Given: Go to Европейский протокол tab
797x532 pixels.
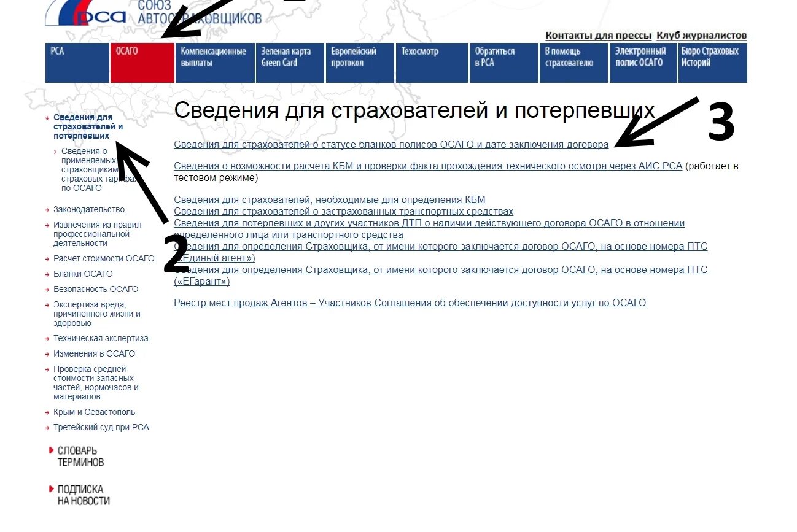Looking at the screenshot, I should (x=360, y=63).
